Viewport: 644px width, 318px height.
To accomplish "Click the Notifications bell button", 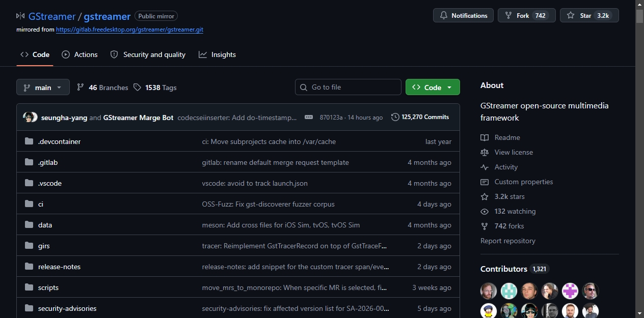I will [x=463, y=15].
